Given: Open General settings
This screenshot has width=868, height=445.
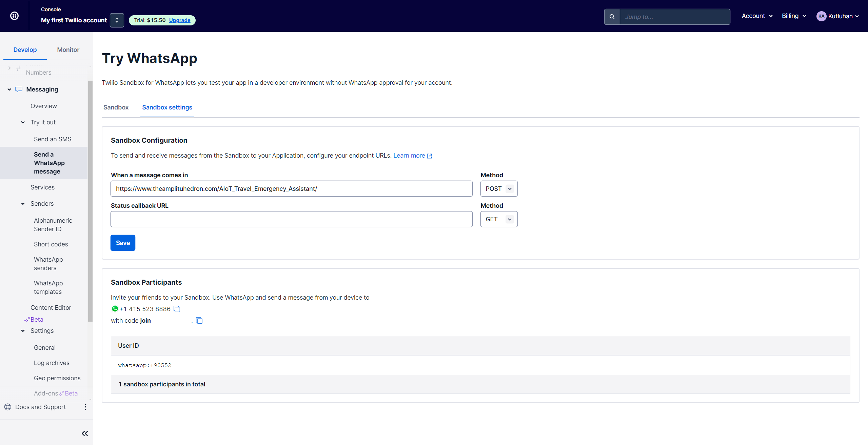Looking at the screenshot, I should pos(45,348).
